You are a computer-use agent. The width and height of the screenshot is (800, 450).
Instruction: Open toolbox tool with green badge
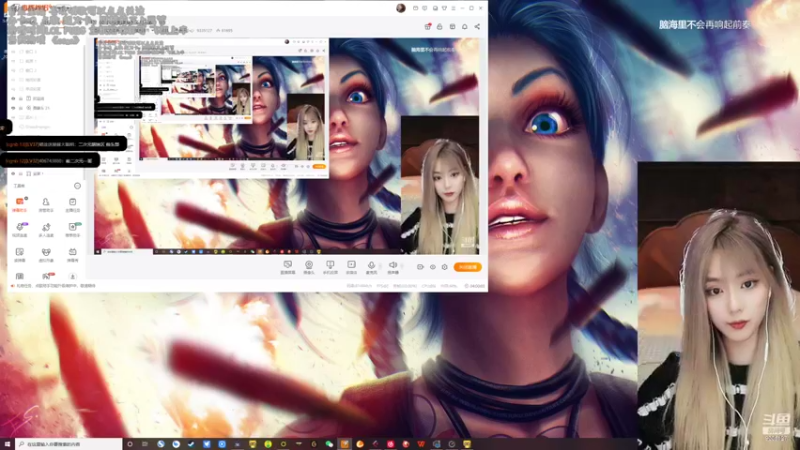pyautogui.click(x=72, y=229)
